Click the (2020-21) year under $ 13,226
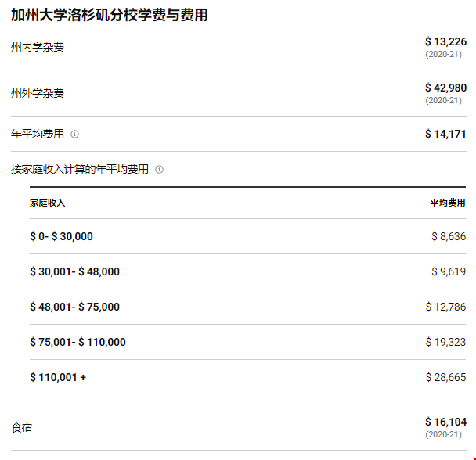The image size is (476, 460). (444, 54)
